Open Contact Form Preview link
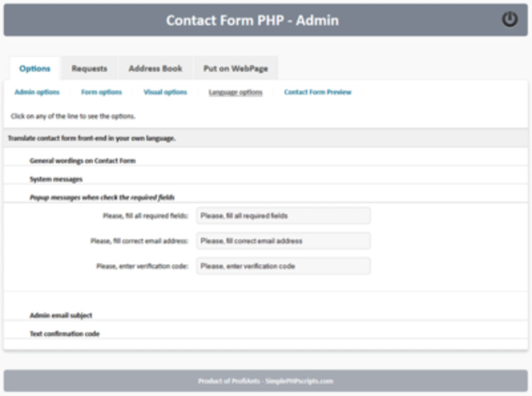 point(318,92)
